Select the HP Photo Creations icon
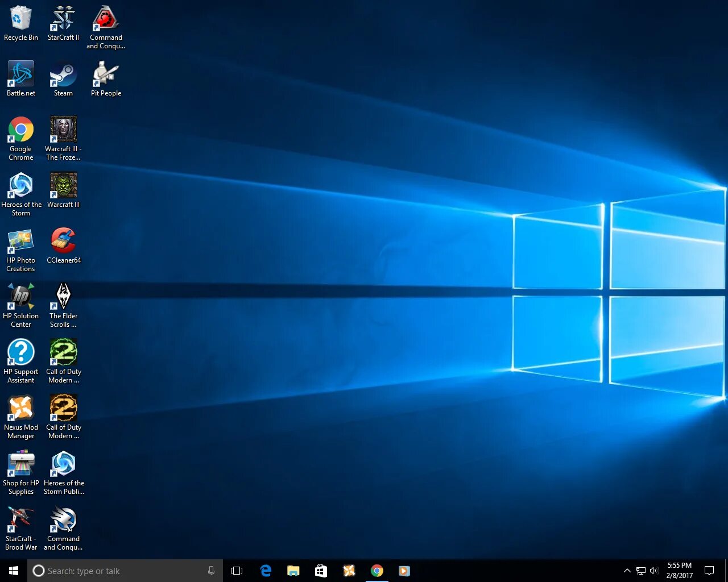The height and width of the screenshot is (582, 728). (21, 250)
